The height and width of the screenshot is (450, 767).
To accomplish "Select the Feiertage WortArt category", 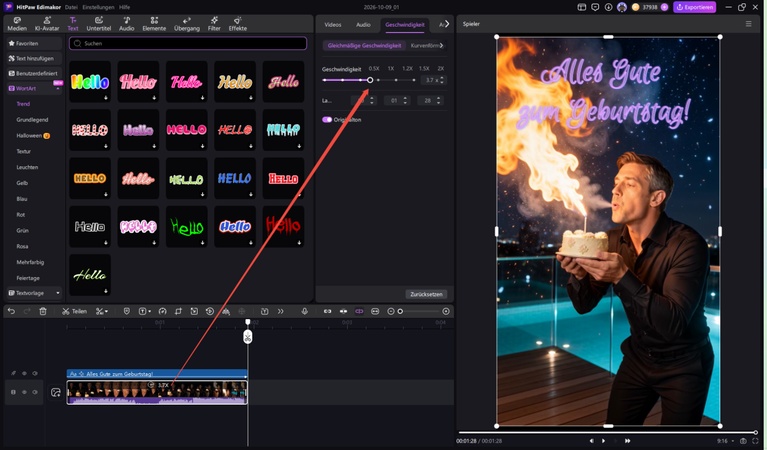I will [28, 278].
